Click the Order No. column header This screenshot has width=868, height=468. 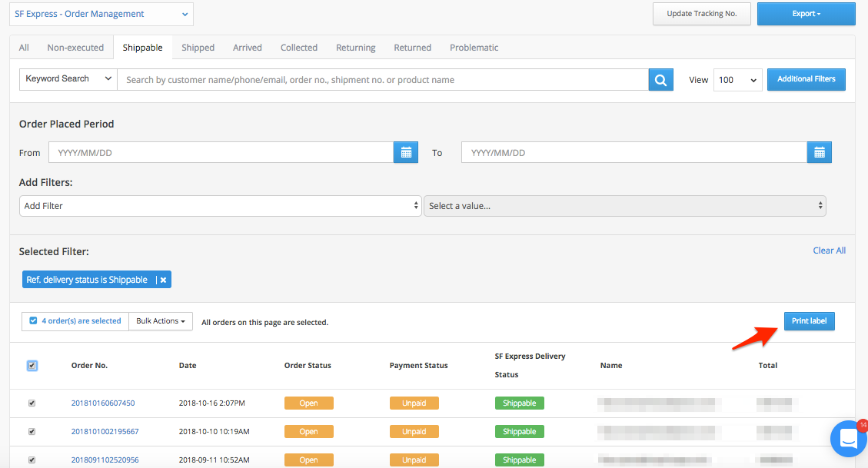point(90,366)
